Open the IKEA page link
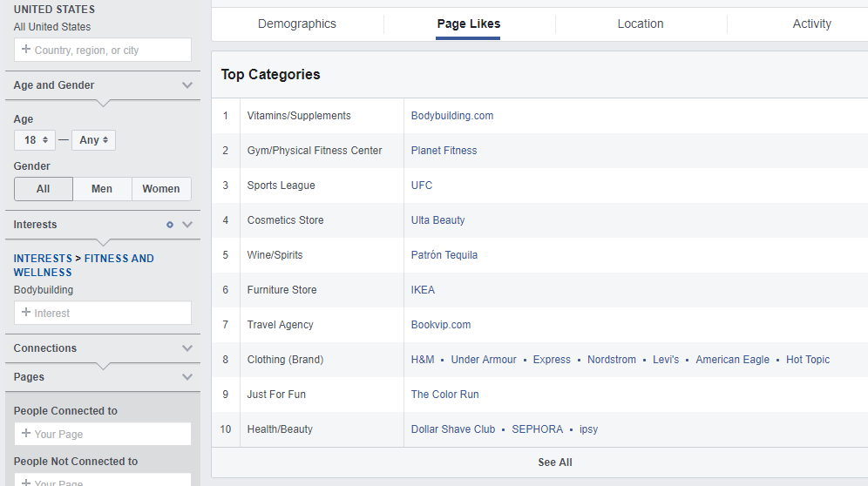 [423, 290]
